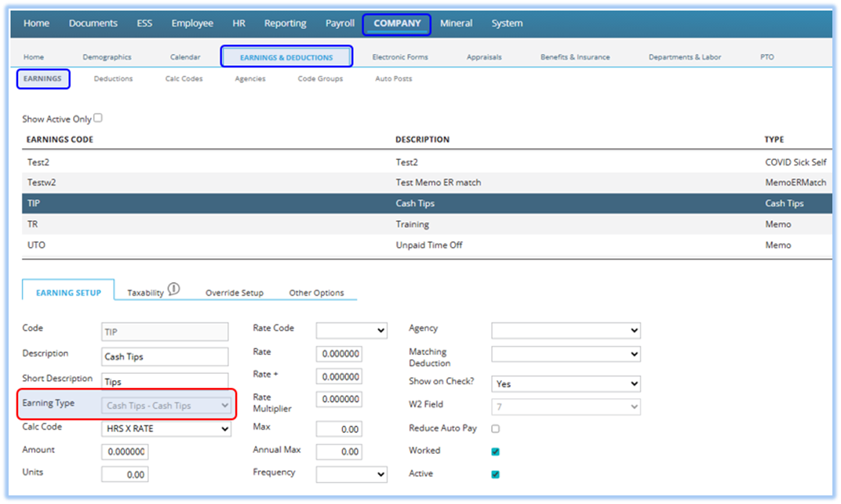
Task: Click the W2 Field dropdown
Action: click(566, 407)
